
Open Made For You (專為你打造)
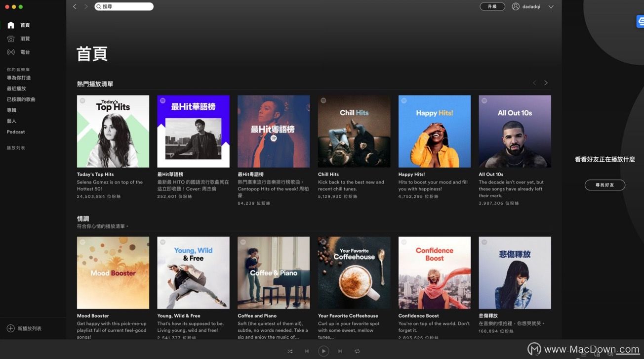pyautogui.click(x=19, y=78)
